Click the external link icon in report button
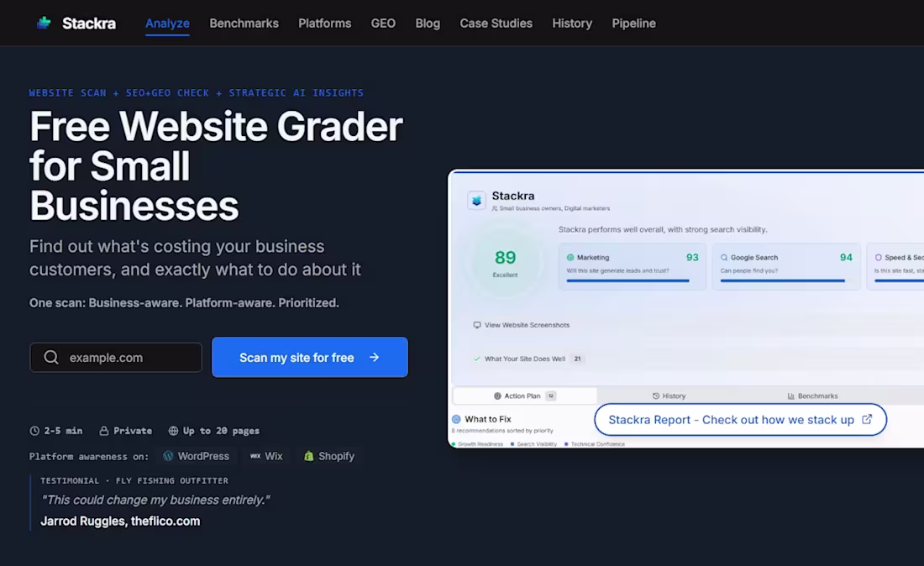924x566 pixels. tap(867, 419)
